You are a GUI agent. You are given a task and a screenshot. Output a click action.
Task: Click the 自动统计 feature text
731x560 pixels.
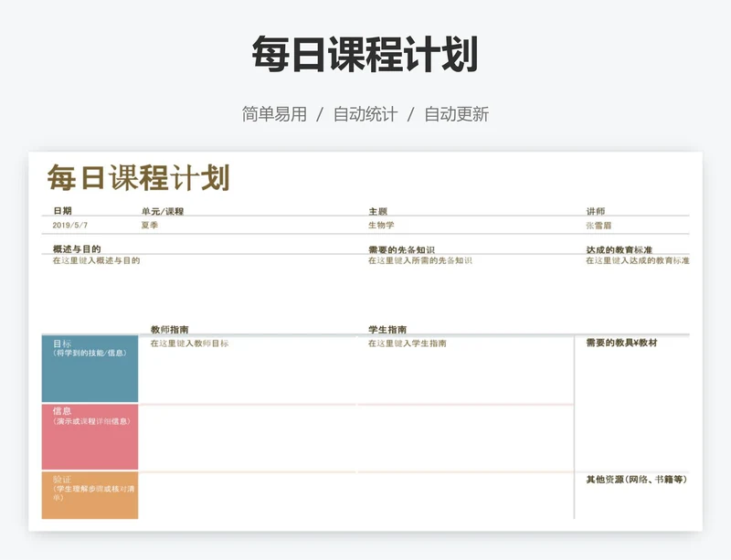(x=365, y=114)
